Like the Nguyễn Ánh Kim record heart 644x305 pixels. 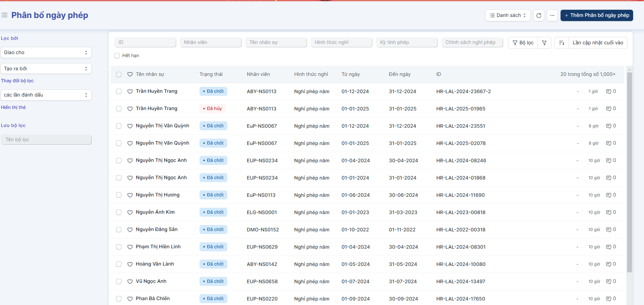pyautogui.click(x=130, y=213)
